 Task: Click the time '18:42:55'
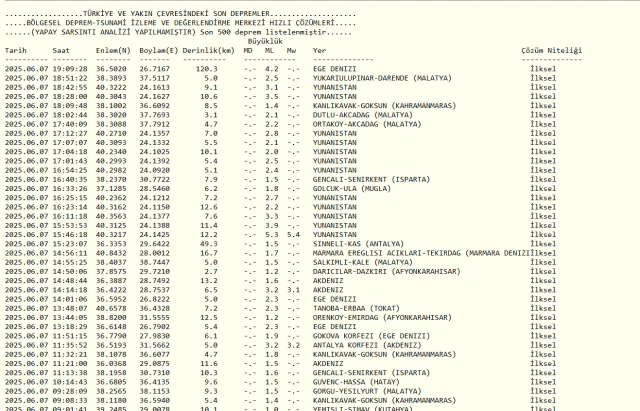[x=70, y=87]
